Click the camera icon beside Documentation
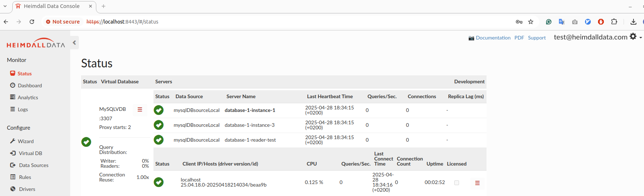This screenshot has height=196, width=644. pos(471,38)
